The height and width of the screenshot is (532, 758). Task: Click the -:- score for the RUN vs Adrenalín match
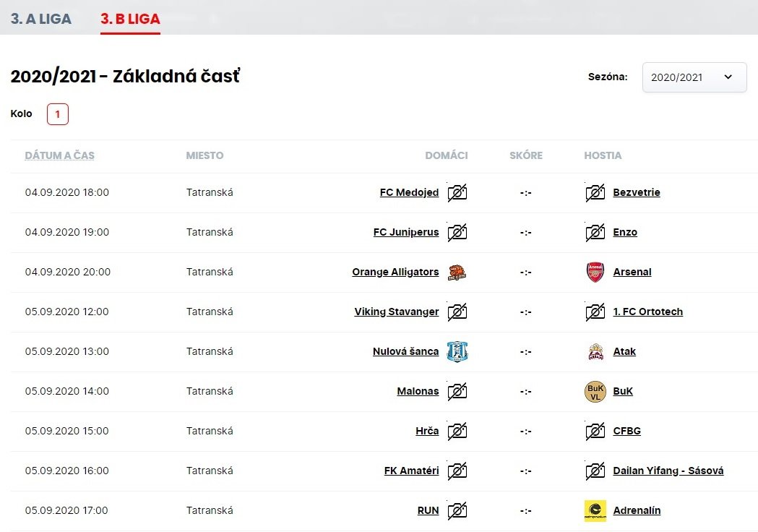click(x=525, y=511)
